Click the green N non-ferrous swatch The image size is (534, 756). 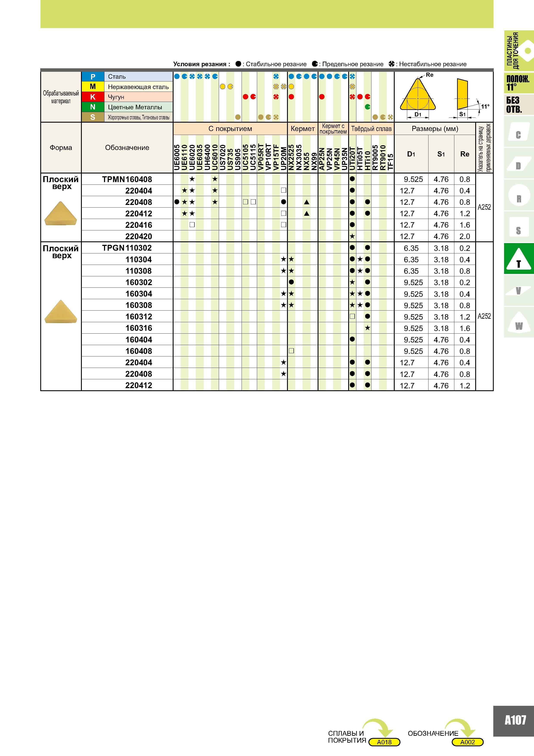(93, 107)
